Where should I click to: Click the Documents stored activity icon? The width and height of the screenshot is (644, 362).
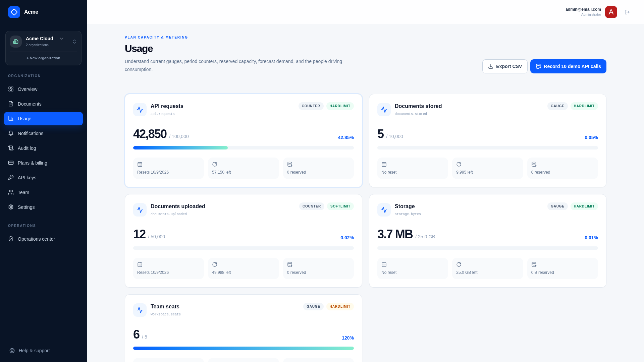pos(384,110)
